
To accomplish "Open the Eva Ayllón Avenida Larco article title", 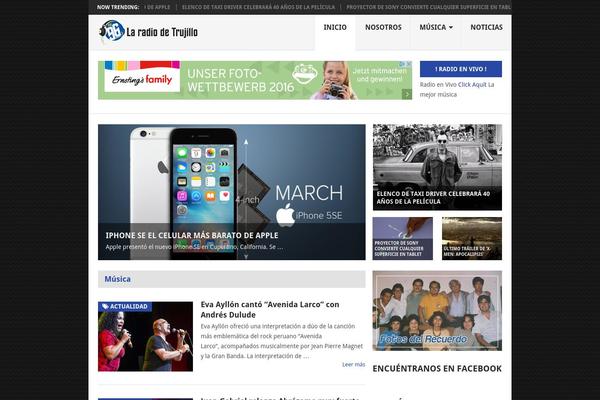I will (270, 310).
